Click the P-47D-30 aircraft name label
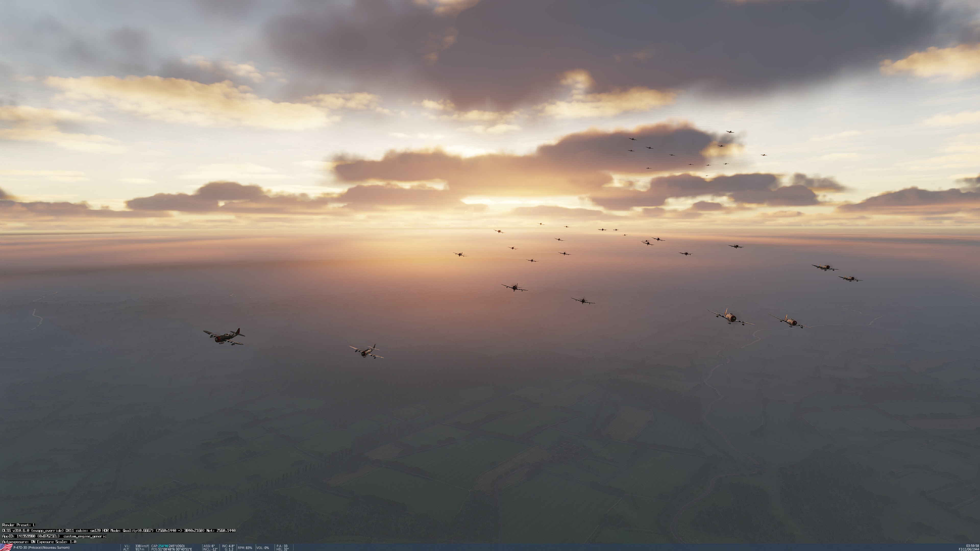The image size is (980, 551). pos(41,548)
